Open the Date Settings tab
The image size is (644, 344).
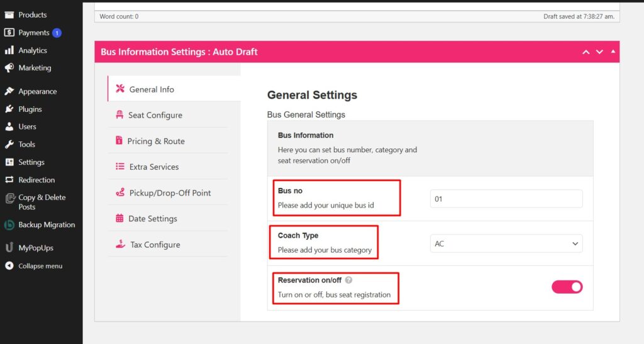[x=168, y=218]
